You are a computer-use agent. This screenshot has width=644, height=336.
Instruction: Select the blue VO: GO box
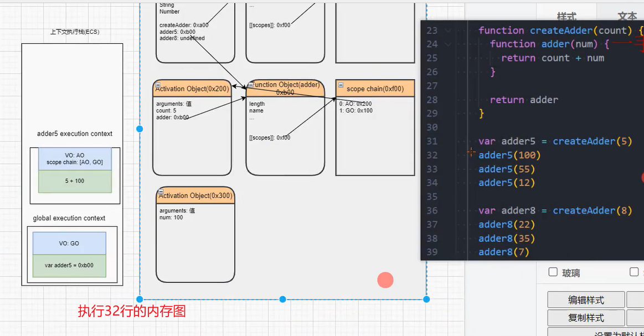tap(69, 243)
